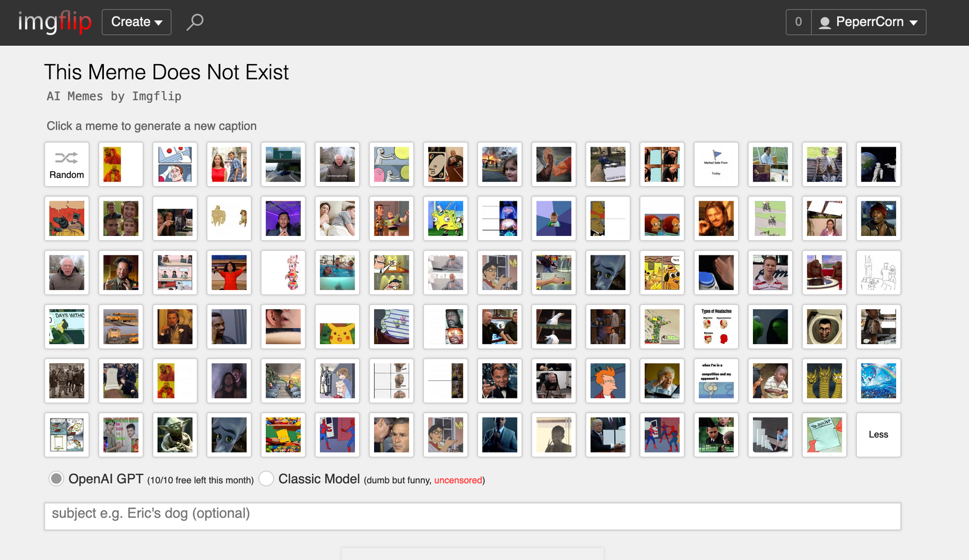Image resolution: width=969 pixels, height=560 pixels.
Task: Click the Random shuffle tile
Action: (66, 164)
